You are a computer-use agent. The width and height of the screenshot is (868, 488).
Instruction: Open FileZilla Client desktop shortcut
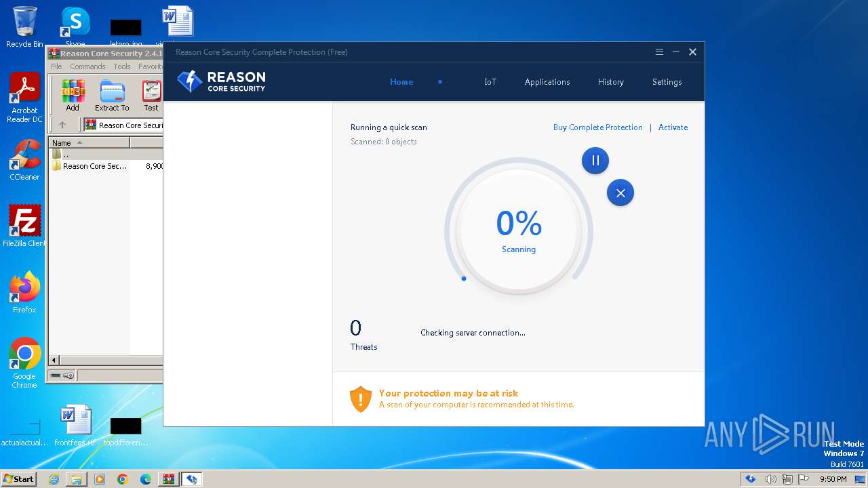[x=24, y=226]
